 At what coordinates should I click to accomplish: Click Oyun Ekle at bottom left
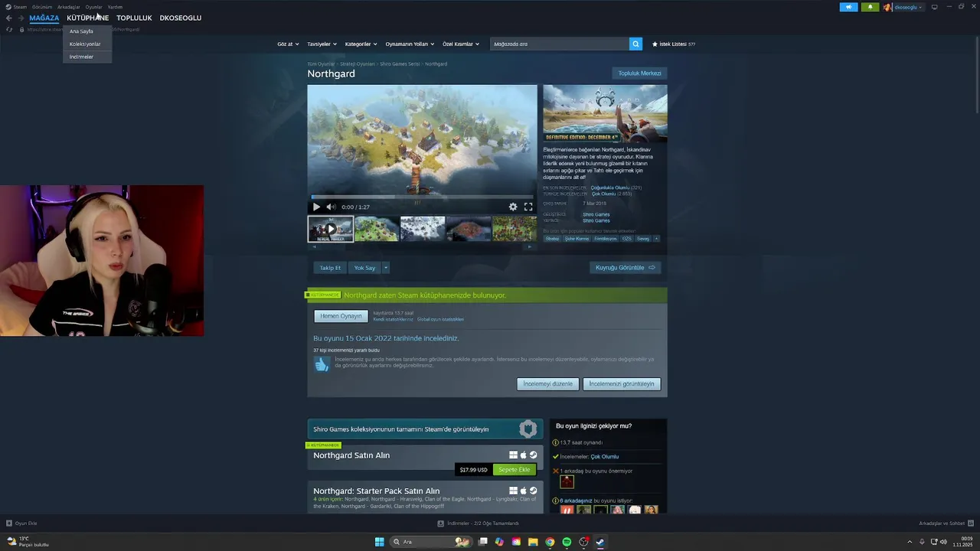pos(21,523)
